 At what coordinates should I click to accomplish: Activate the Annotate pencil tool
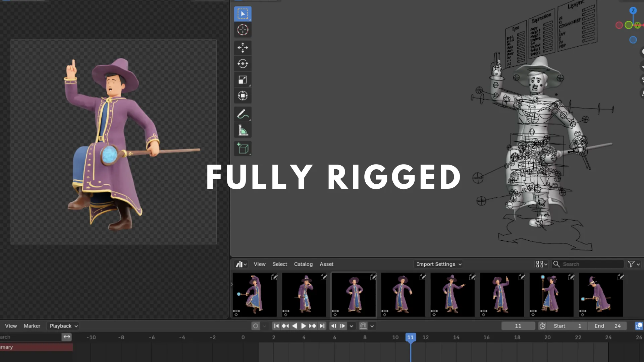pyautogui.click(x=243, y=114)
